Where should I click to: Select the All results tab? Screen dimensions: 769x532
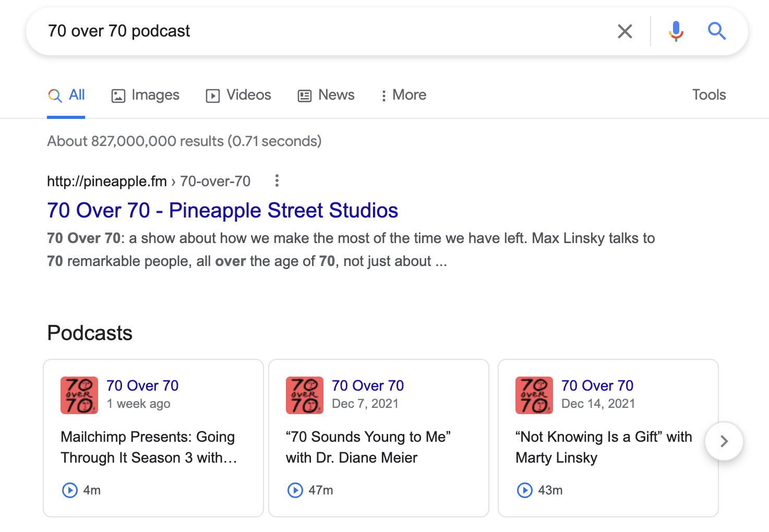click(x=66, y=95)
